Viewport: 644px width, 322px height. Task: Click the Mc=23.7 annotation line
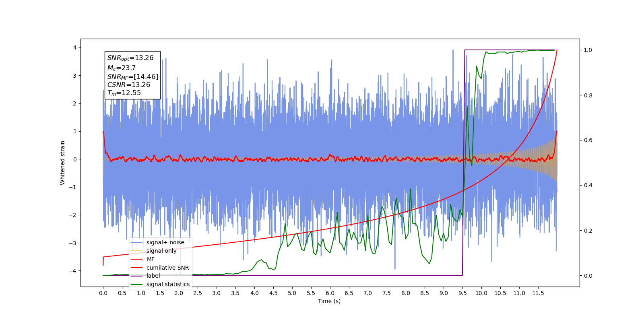coord(122,68)
